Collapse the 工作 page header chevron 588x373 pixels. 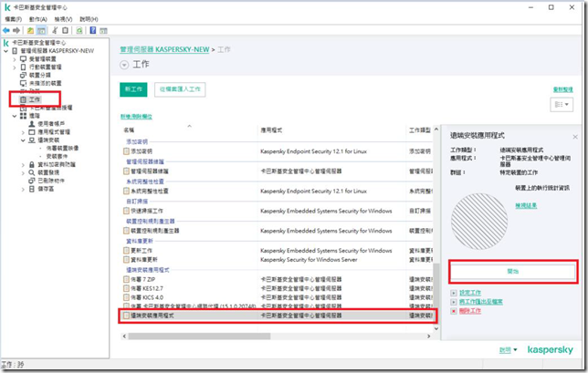(x=125, y=66)
